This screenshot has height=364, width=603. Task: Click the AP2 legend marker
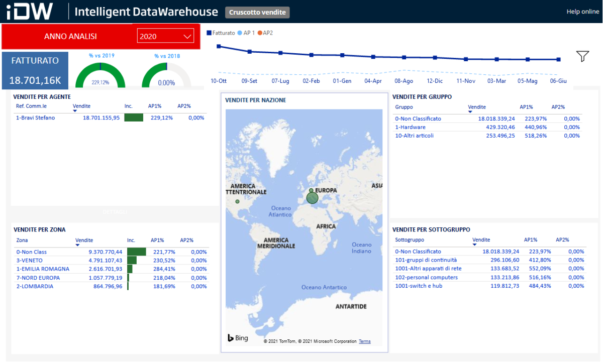pos(260,33)
